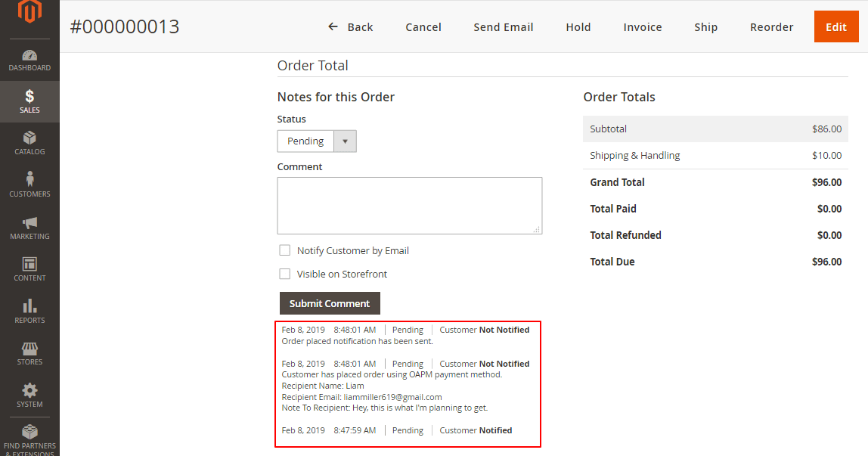
Task: Select Invoice in the order toolbar
Action: click(x=642, y=26)
